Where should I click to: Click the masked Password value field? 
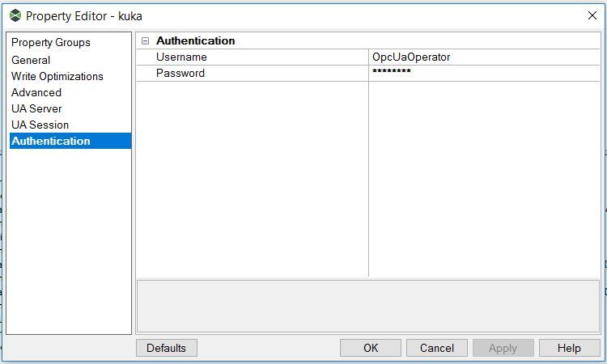point(484,73)
